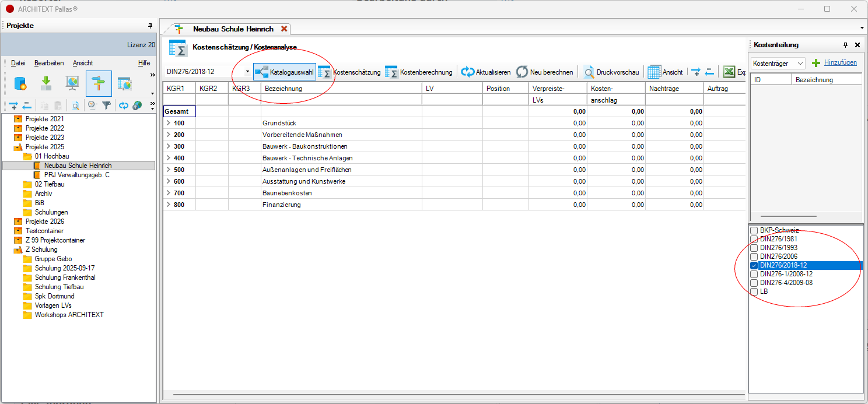Uncheck the DIN276/2018-12 checkbox

754,265
